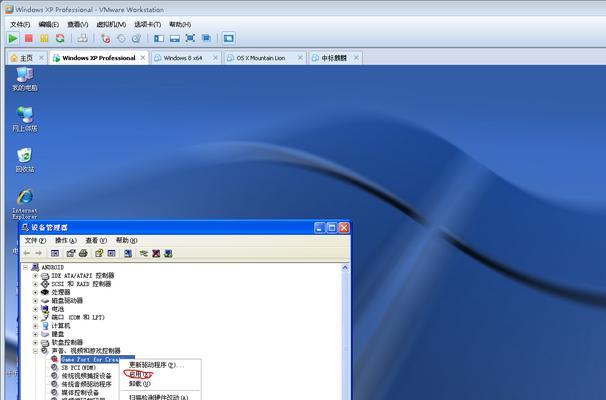This screenshot has width=606, height=400.
Task: Expand the disk drives node
Action: (x=35, y=301)
